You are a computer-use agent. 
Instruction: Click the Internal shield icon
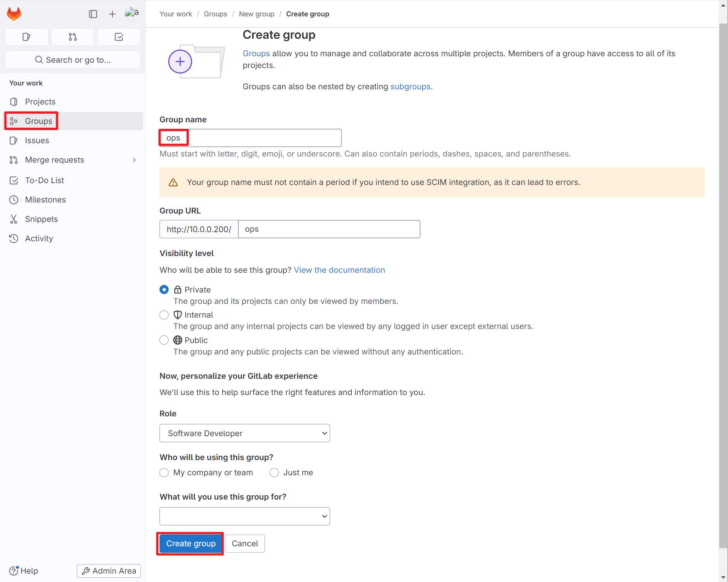tap(178, 315)
